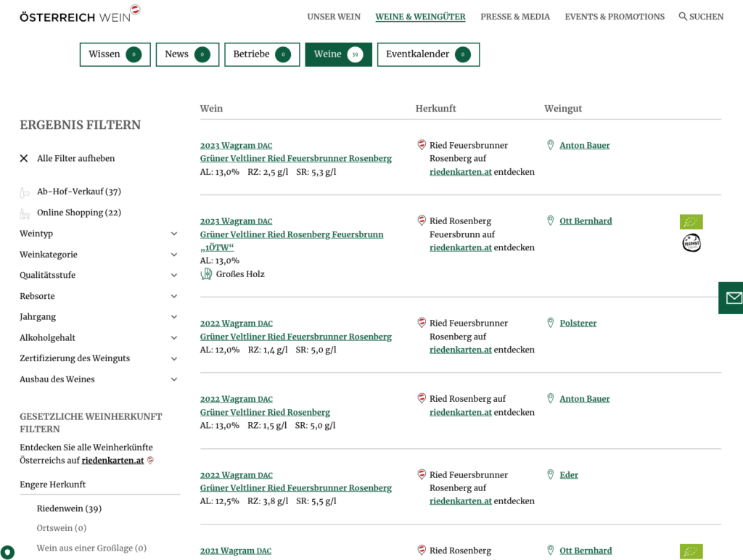Switch to the News results tab
The image size is (743, 560).
(x=187, y=54)
